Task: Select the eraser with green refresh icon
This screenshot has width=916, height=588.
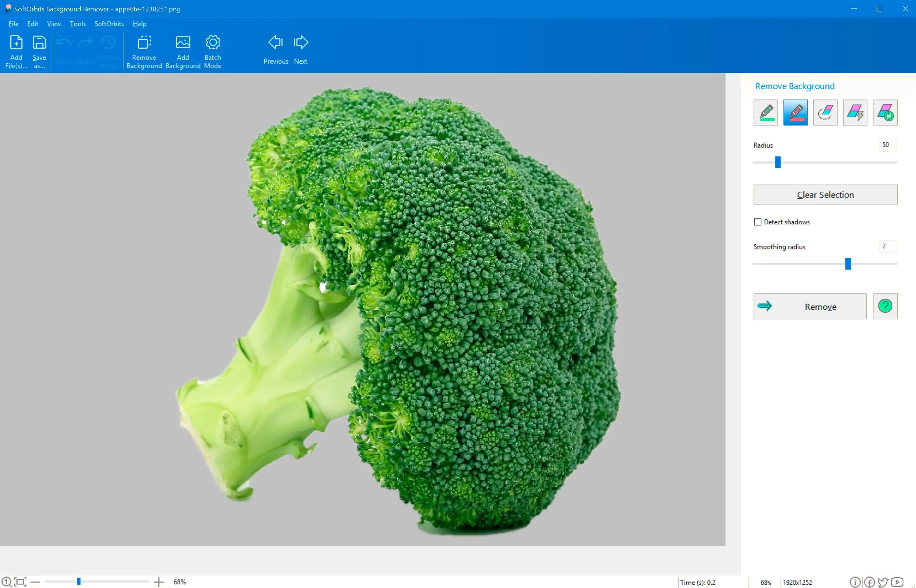Action: pos(885,113)
